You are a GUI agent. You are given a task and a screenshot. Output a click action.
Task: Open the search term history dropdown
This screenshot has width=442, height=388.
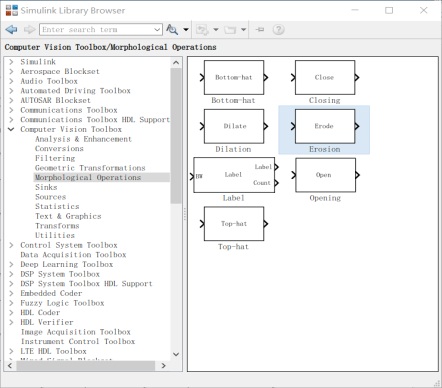[x=157, y=30]
